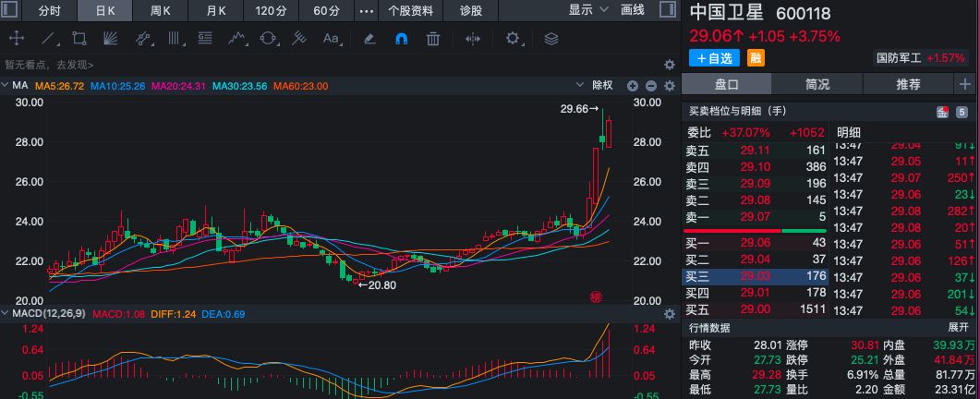Select the horizontal retracement lines tool

205,39
